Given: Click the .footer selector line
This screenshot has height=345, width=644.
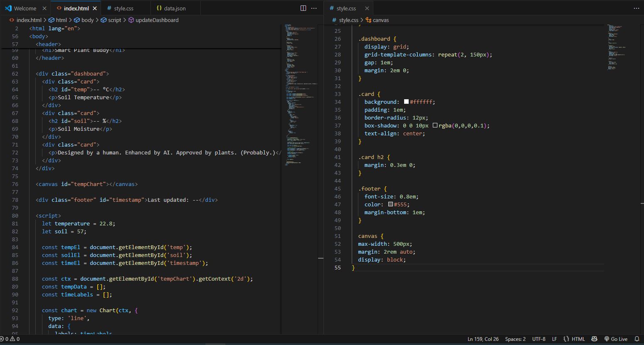Looking at the screenshot, I should 369,188.
